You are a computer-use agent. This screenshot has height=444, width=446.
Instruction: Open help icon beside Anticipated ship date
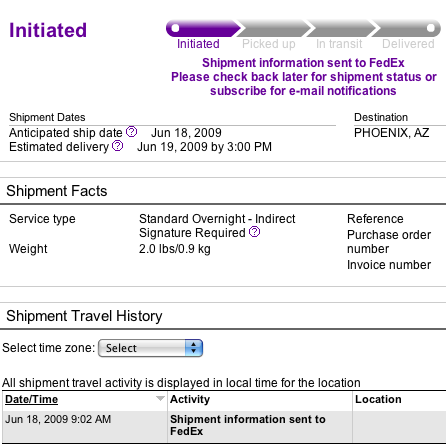pyautogui.click(x=131, y=132)
